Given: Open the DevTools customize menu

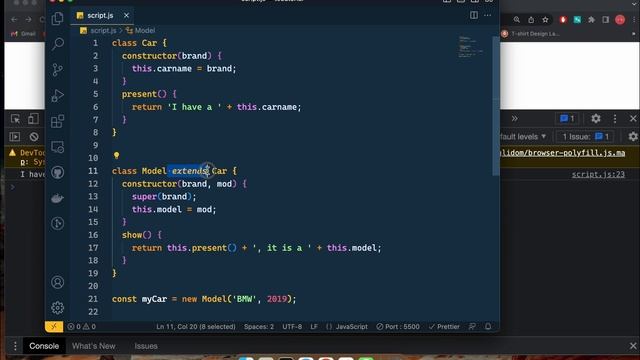Looking at the screenshot, I should [x=615, y=119].
